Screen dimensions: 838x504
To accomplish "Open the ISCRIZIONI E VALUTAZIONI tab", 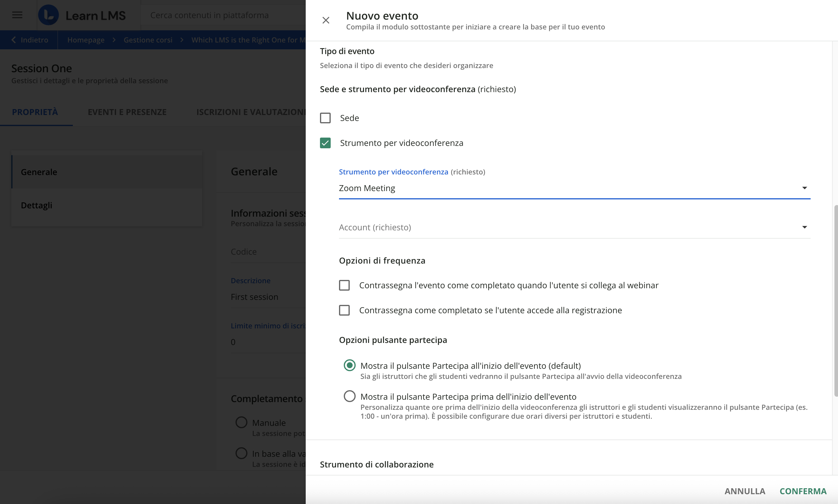I will 251,112.
